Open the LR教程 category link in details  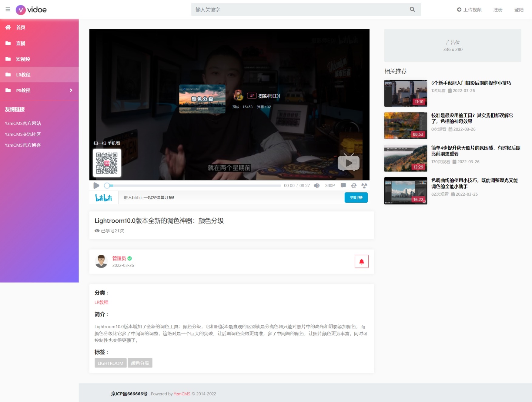click(x=101, y=302)
